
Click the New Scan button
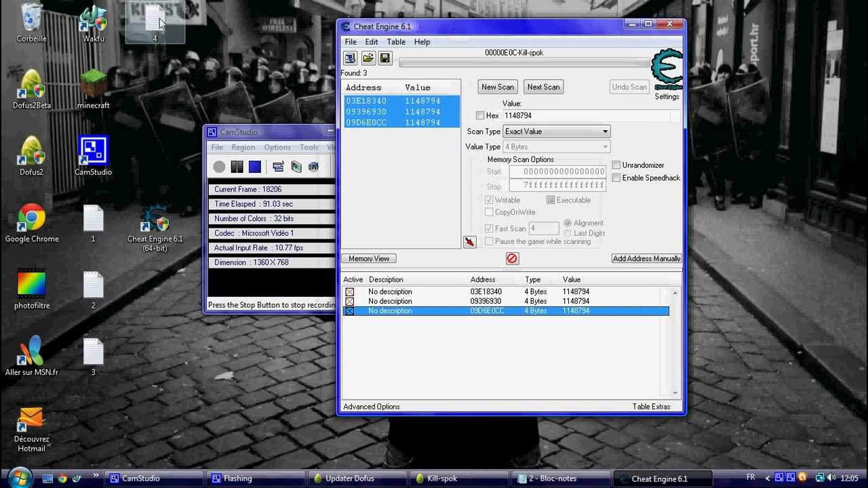(498, 87)
